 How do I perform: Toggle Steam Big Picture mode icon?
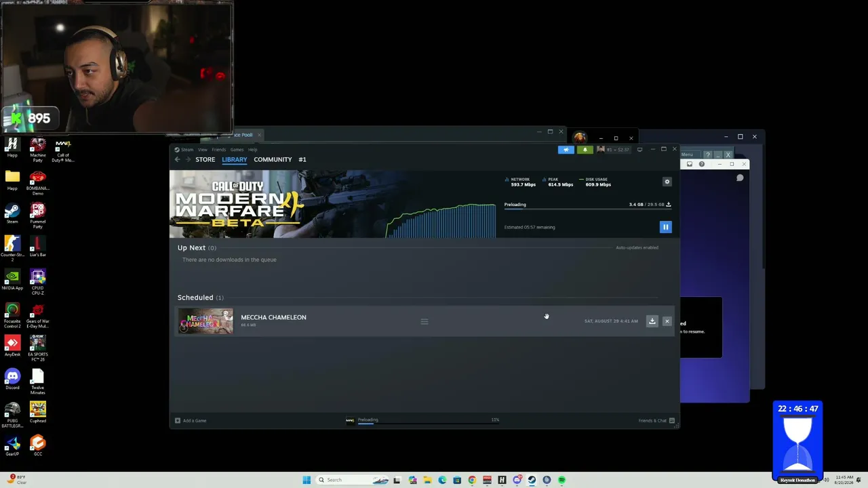(x=639, y=150)
